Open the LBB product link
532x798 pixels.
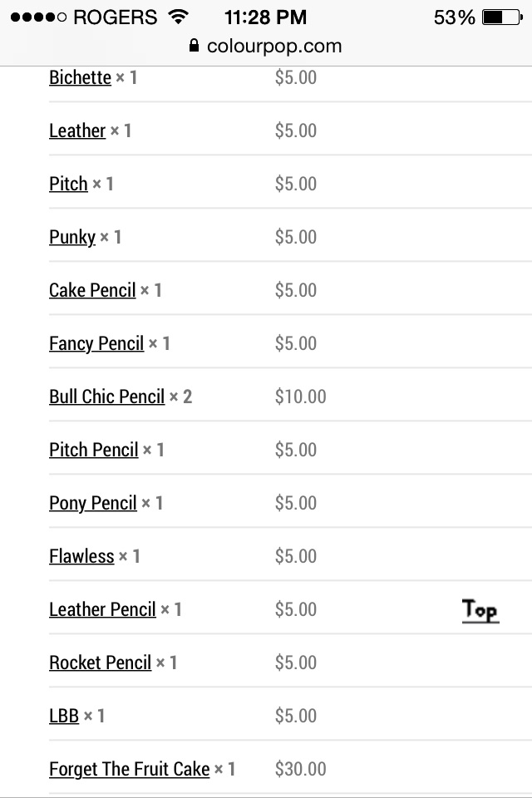tap(64, 716)
